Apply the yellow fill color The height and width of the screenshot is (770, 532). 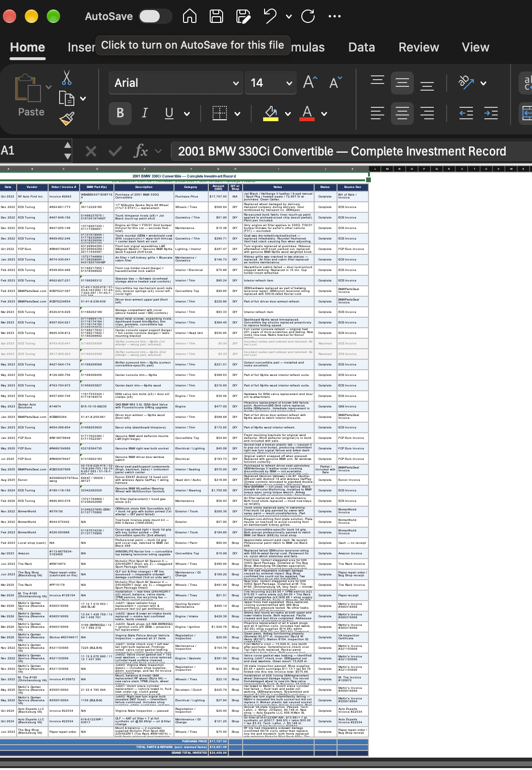coord(271,113)
